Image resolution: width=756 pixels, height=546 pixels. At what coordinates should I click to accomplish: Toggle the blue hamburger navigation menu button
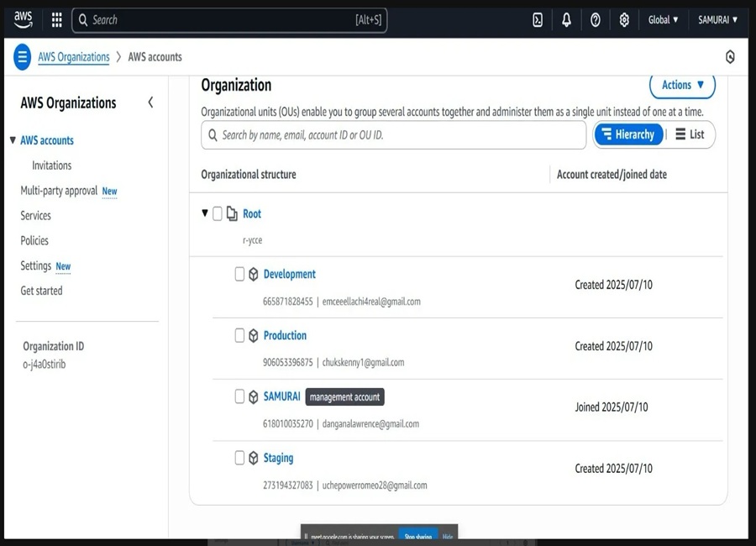22,57
